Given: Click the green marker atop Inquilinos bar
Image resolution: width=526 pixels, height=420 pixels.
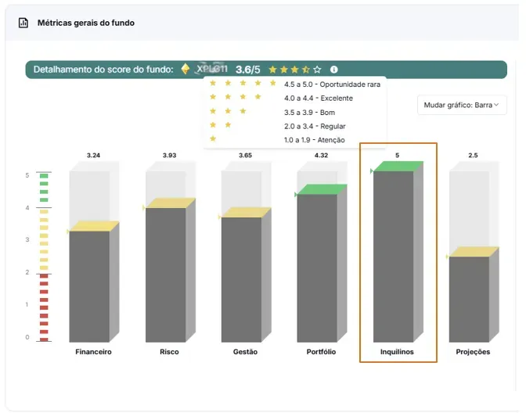Looking at the screenshot, I should pos(398,167).
